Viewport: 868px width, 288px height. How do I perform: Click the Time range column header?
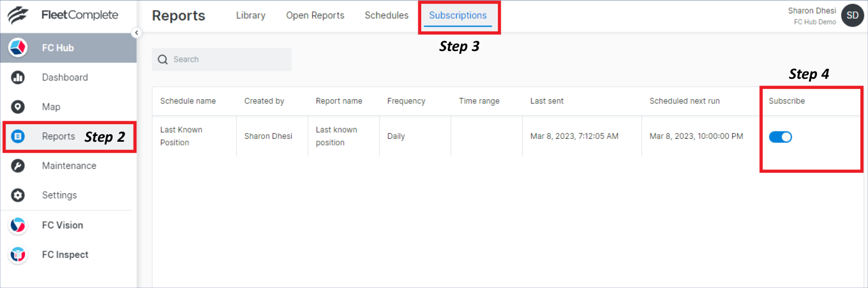(x=479, y=101)
